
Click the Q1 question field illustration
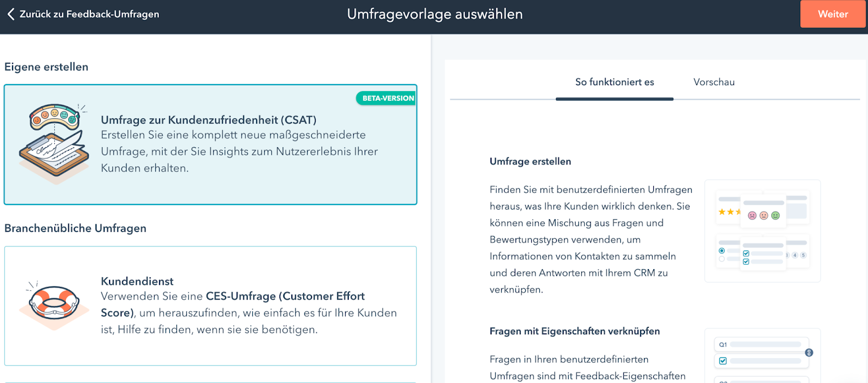[761, 344]
